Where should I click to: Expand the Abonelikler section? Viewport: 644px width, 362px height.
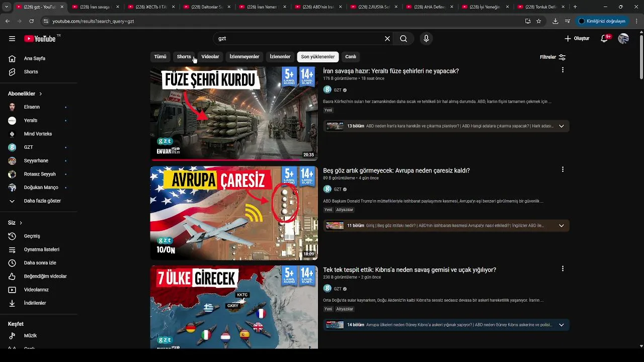click(25, 94)
